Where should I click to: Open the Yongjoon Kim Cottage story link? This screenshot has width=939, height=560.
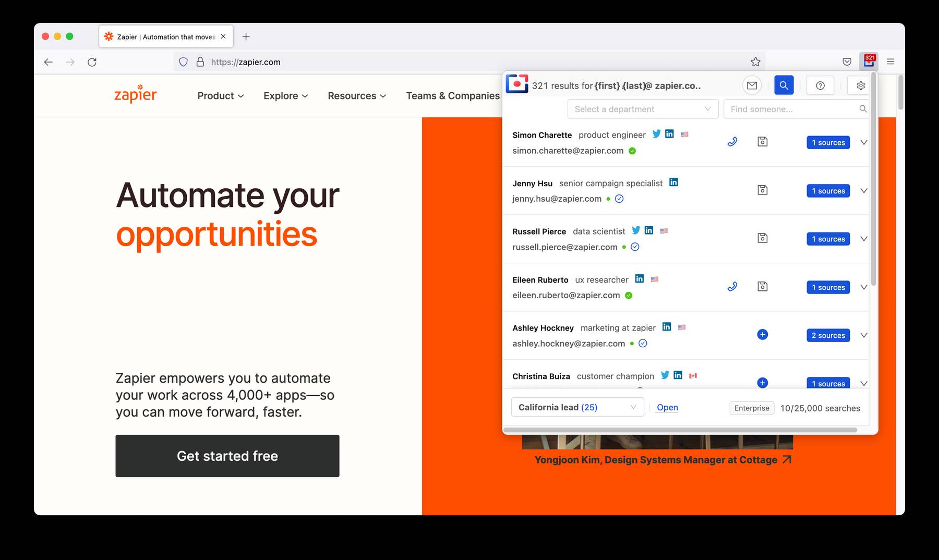point(663,460)
